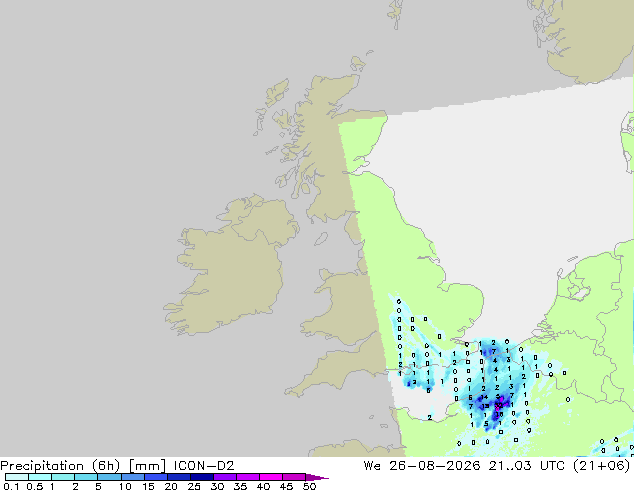Click the isolated value 2 over the Channel

(430, 417)
